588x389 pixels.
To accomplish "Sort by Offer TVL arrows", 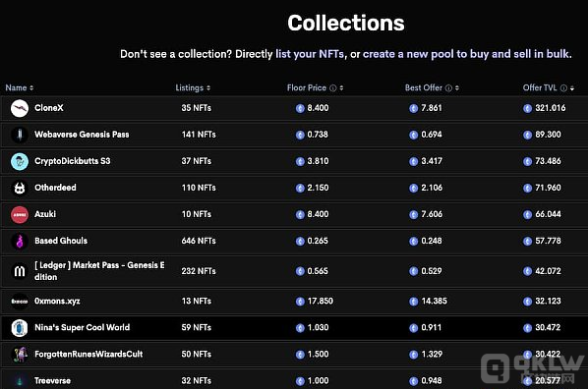I will coord(572,88).
